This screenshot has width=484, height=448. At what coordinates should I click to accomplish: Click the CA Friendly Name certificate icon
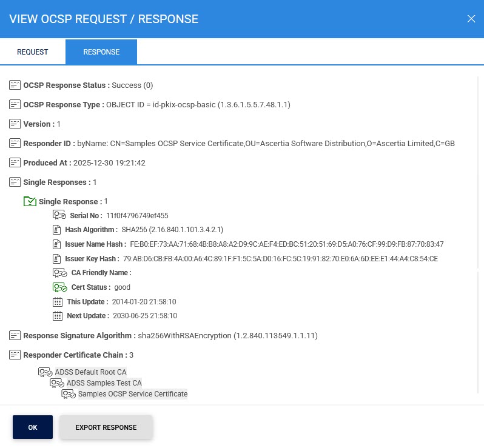[x=59, y=273]
